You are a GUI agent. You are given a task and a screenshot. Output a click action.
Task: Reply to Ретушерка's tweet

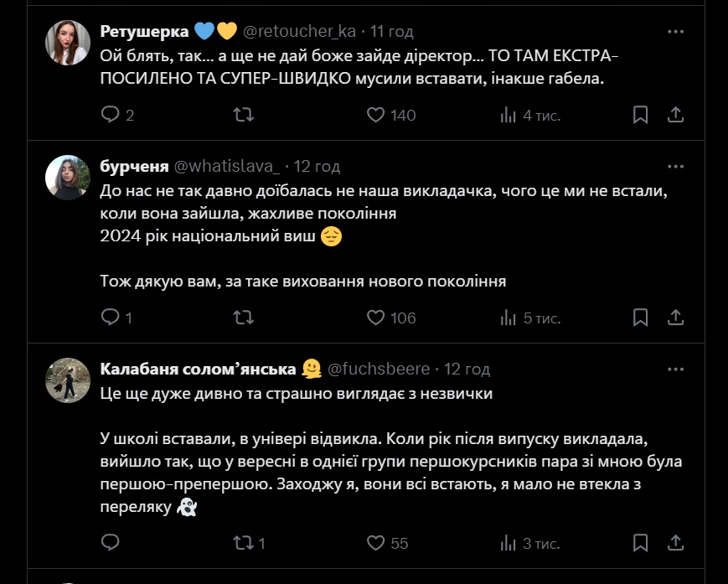coord(111,115)
